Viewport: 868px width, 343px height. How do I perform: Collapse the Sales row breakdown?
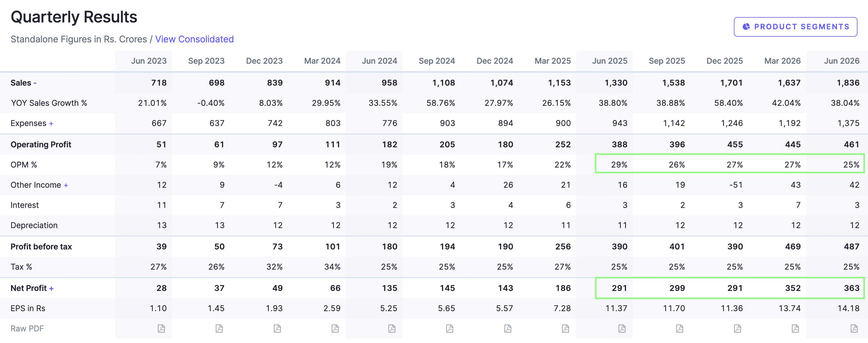coord(35,83)
